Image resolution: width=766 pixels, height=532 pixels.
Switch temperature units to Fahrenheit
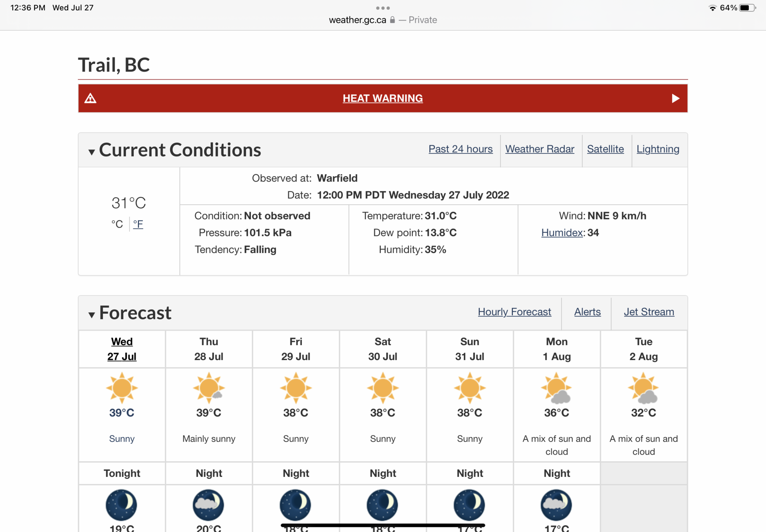click(138, 224)
